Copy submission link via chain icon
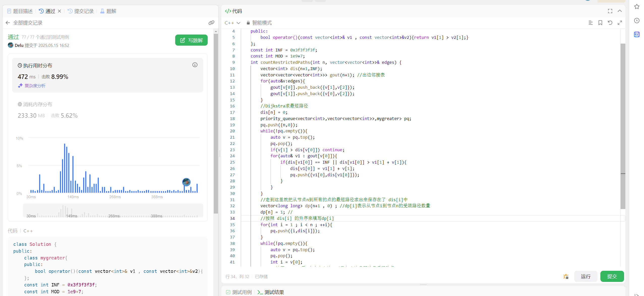This screenshot has height=296, width=644. [211, 23]
